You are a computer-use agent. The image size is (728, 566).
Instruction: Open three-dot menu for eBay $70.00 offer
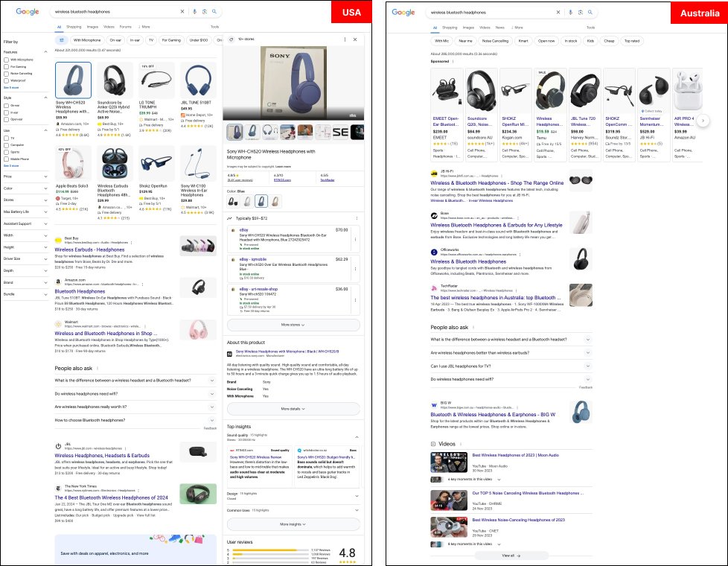356,239
